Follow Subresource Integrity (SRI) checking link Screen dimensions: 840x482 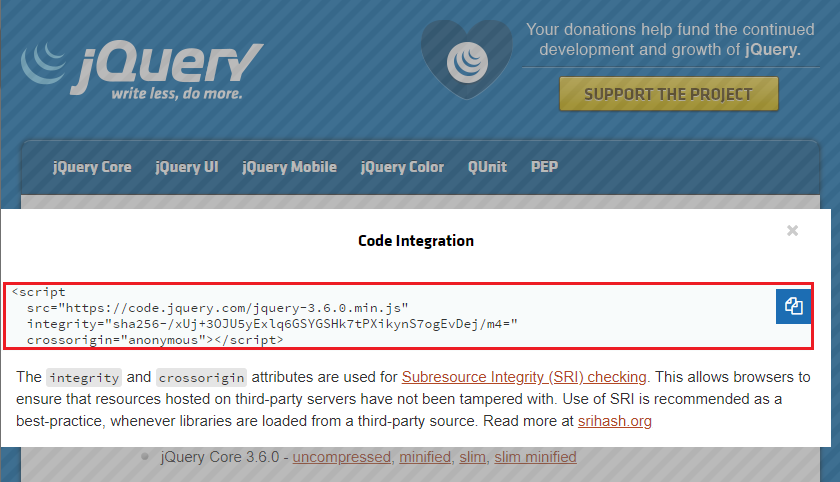[x=524, y=377]
